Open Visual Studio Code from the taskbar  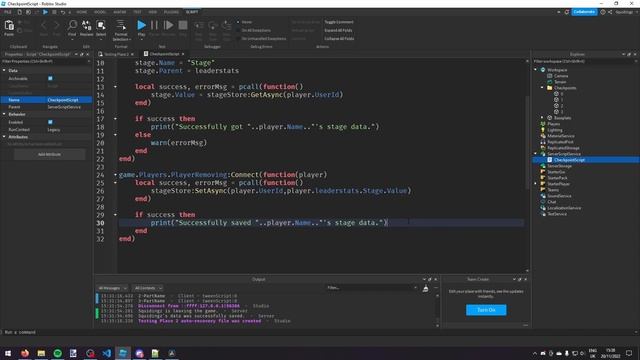click(107, 353)
